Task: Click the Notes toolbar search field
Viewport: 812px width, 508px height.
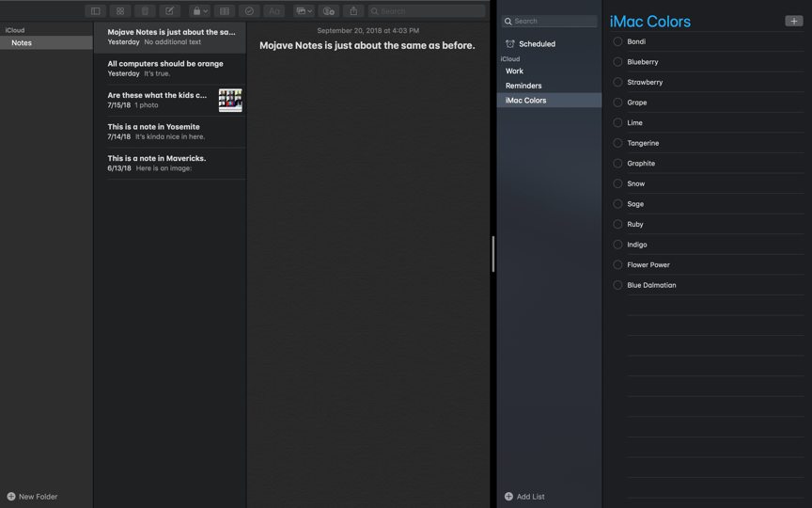Action: [427, 11]
